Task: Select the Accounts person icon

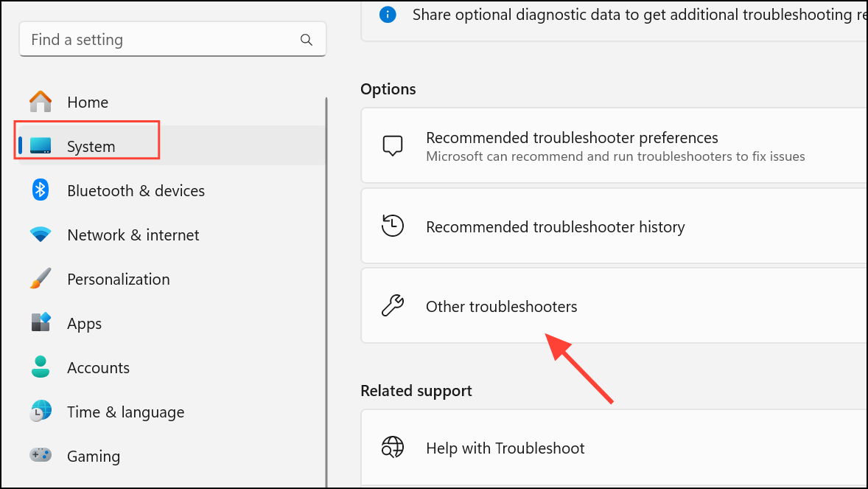Action: coord(41,367)
